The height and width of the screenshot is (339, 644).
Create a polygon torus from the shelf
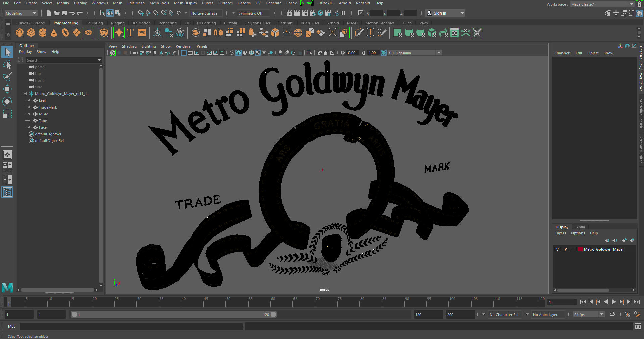coord(65,32)
